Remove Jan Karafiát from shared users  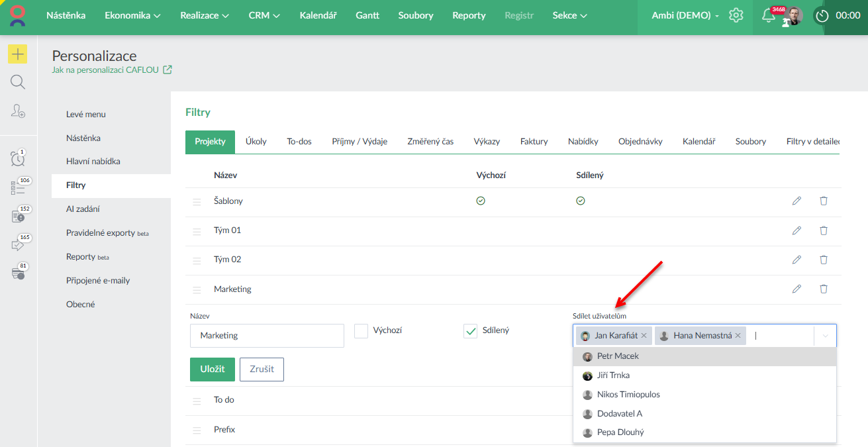(644, 336)
